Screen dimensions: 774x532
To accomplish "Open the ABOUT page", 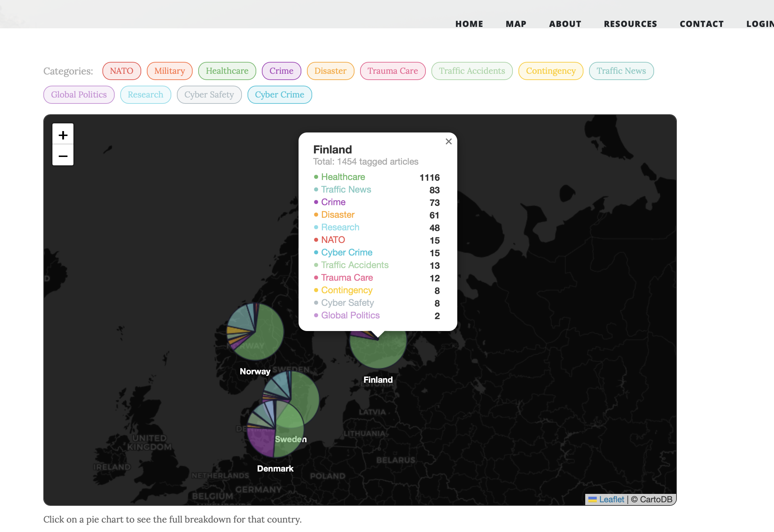I will [x=565, y=24].
